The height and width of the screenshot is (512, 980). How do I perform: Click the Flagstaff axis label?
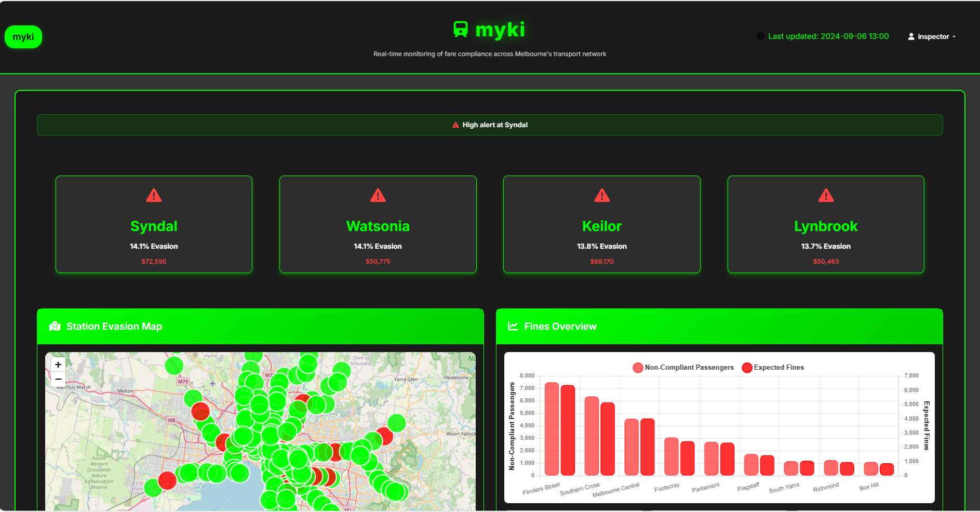pyautogui.click(x=748, y=487)
